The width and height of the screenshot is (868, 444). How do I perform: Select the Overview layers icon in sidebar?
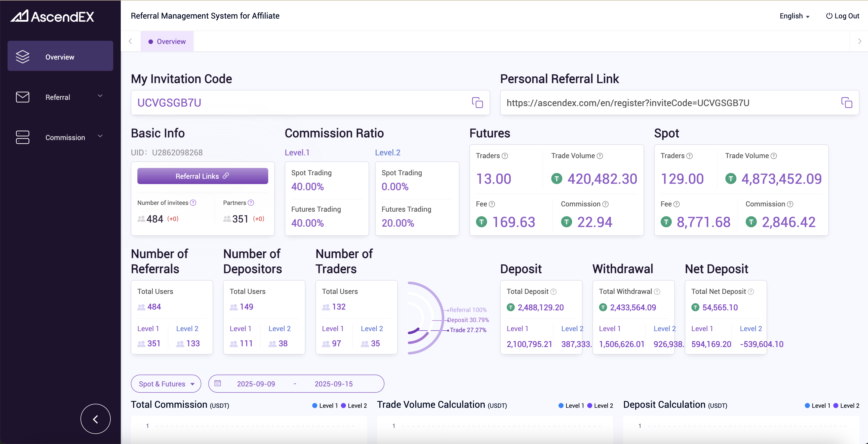22,56
